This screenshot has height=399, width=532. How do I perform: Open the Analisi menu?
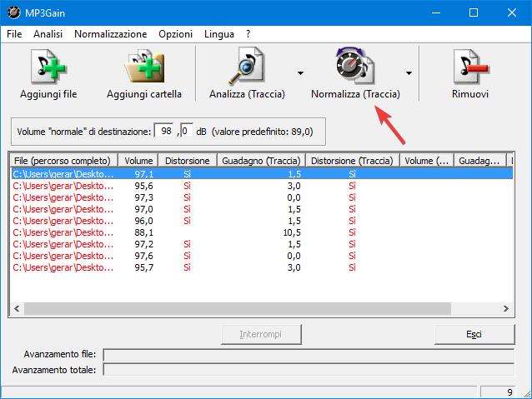(x=48, y=34)
